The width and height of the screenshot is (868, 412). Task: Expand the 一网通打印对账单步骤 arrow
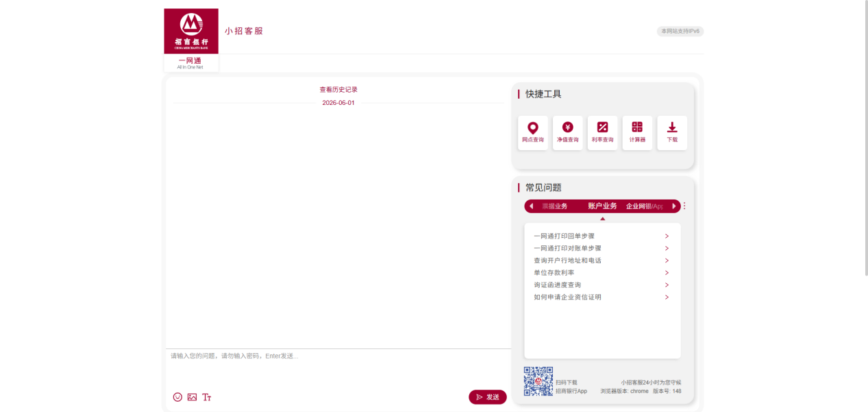pos(667,248)
